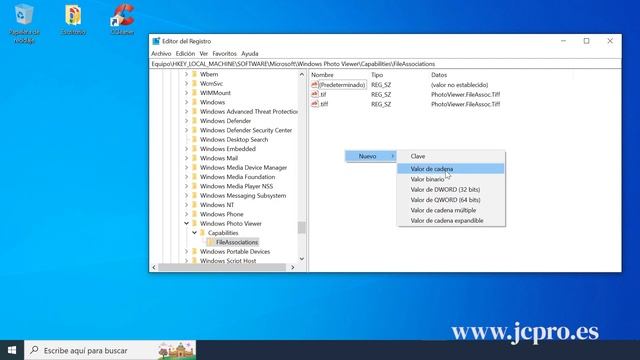Choose Valor de QWORD (64 bits)
The height and width of the screenshot is (360, 640).
451,200
